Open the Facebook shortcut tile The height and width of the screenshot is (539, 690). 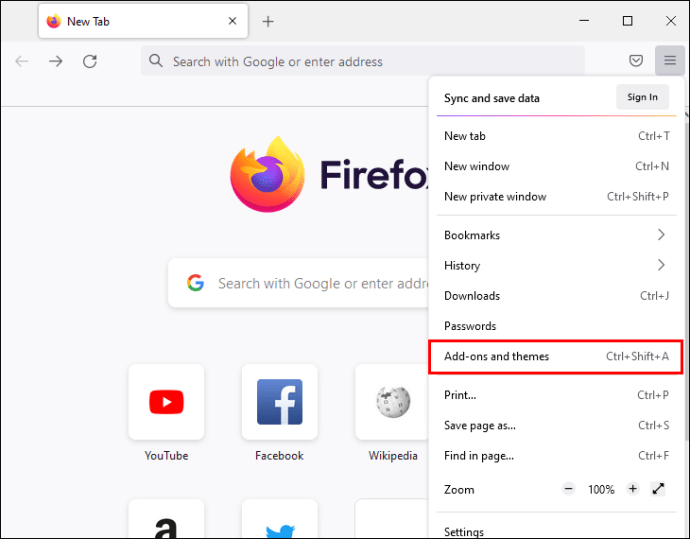tap(279, 402)
